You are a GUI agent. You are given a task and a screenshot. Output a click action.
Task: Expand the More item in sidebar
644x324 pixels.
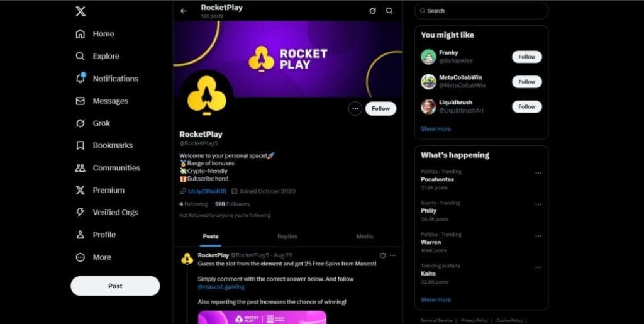[x=93, y=257]
